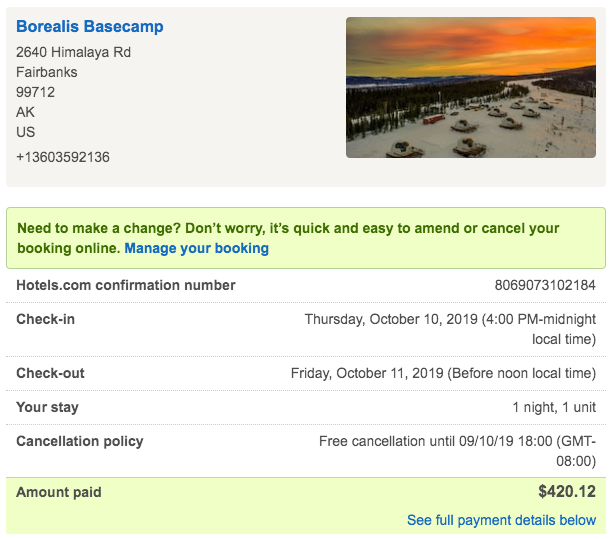Click the Fairbanks city line
613x539 pixels.
click(47, 72)
